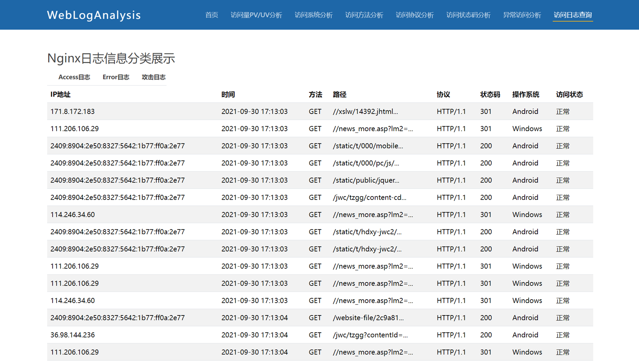Viewport: 639px width, 364px height.
Task: Switch to the 攻击日志 tab
Action: pyautogui.click(x=153, y=77)
